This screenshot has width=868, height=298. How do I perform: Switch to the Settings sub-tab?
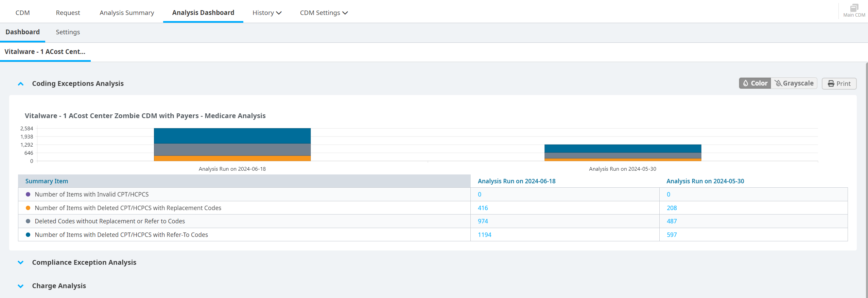(68, 32)
